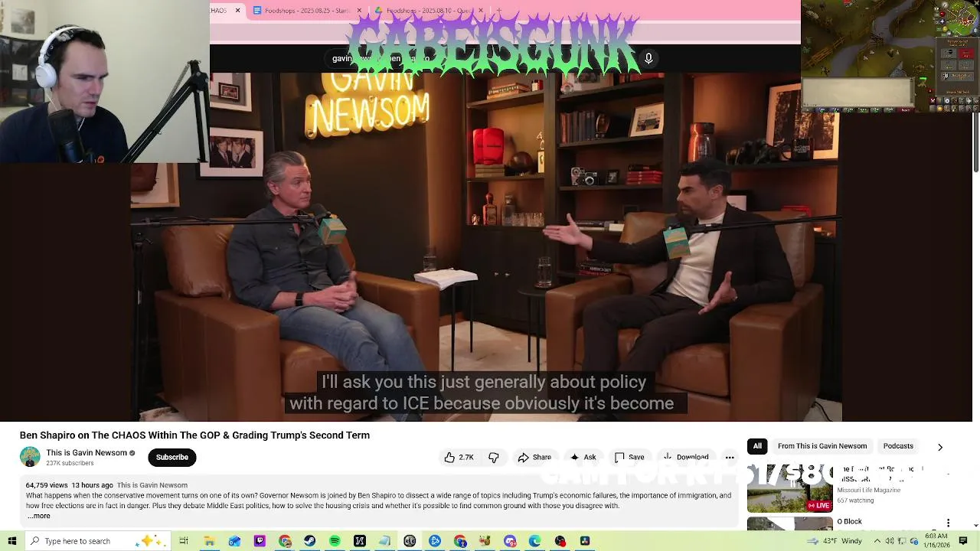Dislike the video with thumbs-down icon
980x551 pixels.
(494, 457)
